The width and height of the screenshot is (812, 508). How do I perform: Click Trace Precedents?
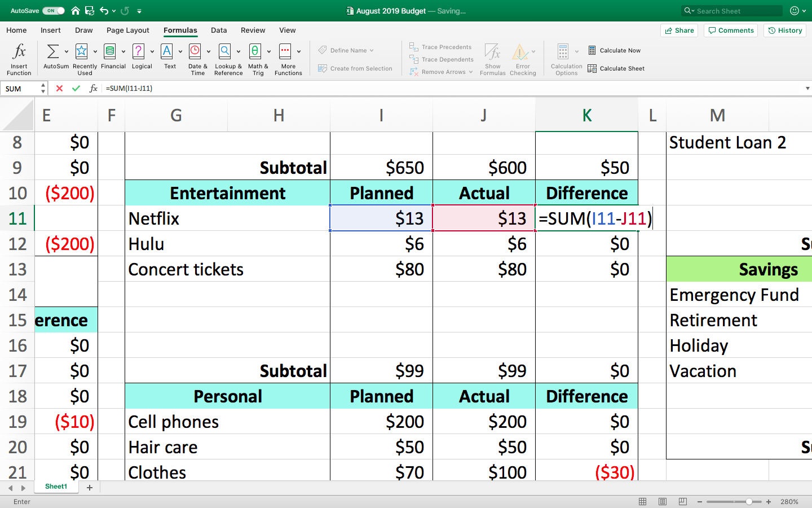[x=440, y=47]
